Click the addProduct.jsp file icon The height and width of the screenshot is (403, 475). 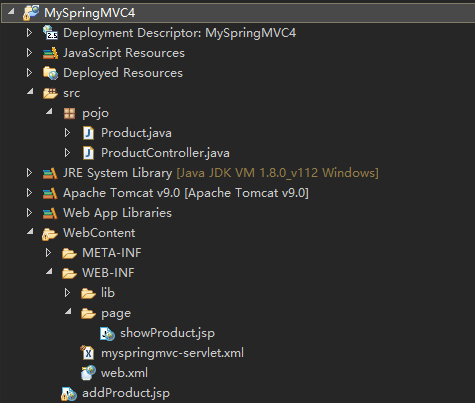tap(69, 393)
